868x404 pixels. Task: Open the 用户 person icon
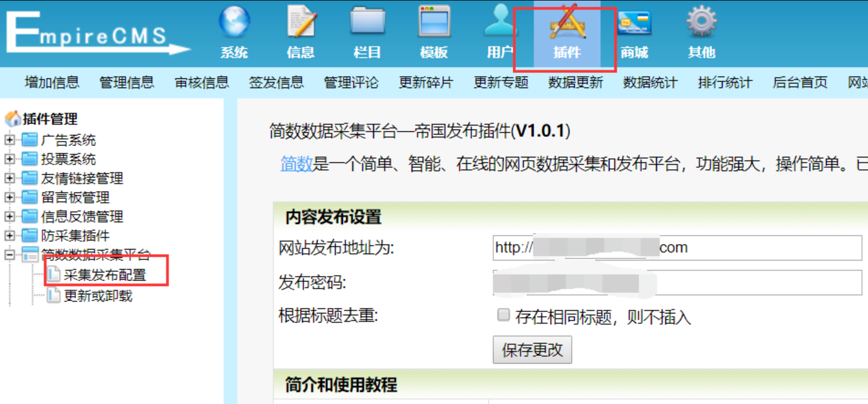tap(500, 21)
